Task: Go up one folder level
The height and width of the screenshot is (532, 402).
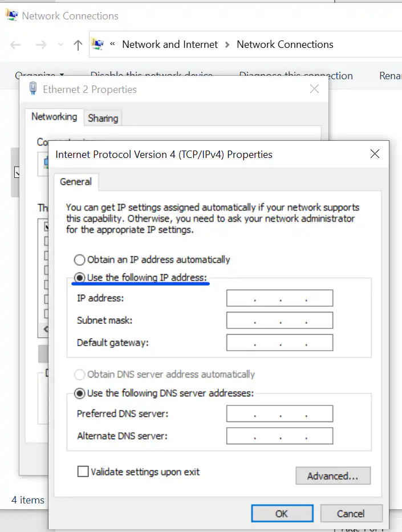Action: pyautogui.click(x=78, y=45)
